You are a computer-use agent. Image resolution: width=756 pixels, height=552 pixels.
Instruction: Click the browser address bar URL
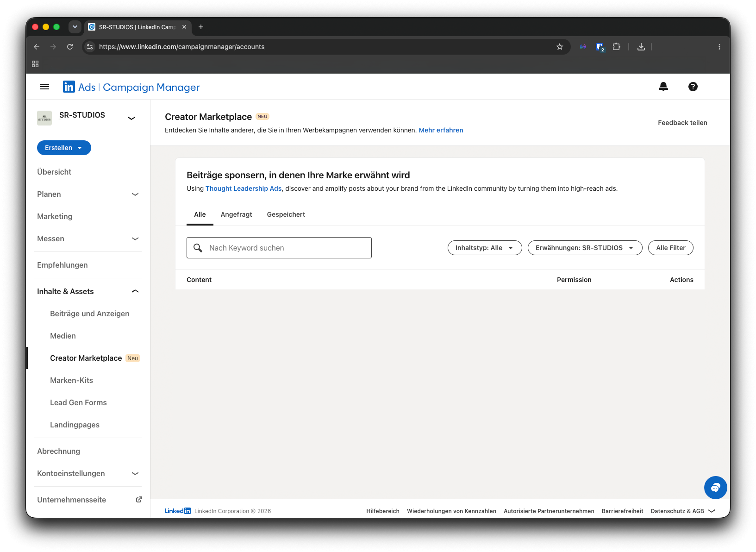(x=182, y=47)
